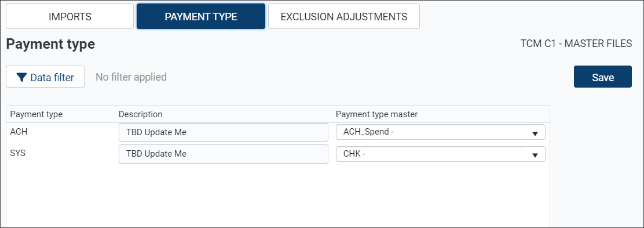Switch to the IMPORTS tab
Viewport: 644px width, 228px height.
pyautogui.click(x=70, y=16)
